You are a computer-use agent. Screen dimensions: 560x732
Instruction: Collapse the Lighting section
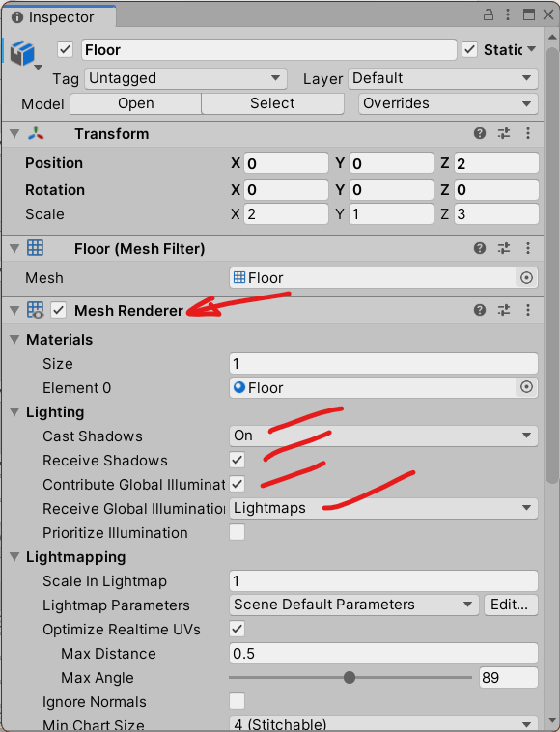[x=14, y=411]
